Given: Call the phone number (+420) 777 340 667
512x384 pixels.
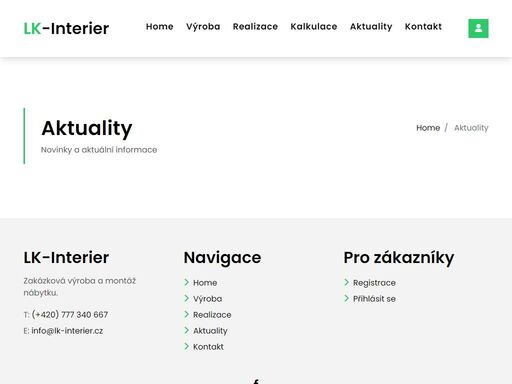Looking at the screenshot, I should click(70, 314).
